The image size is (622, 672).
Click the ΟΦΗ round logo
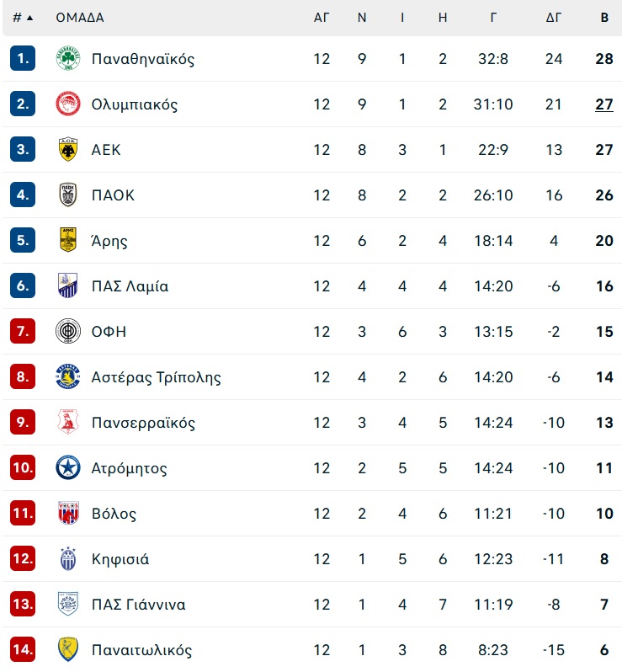[68, 331]
